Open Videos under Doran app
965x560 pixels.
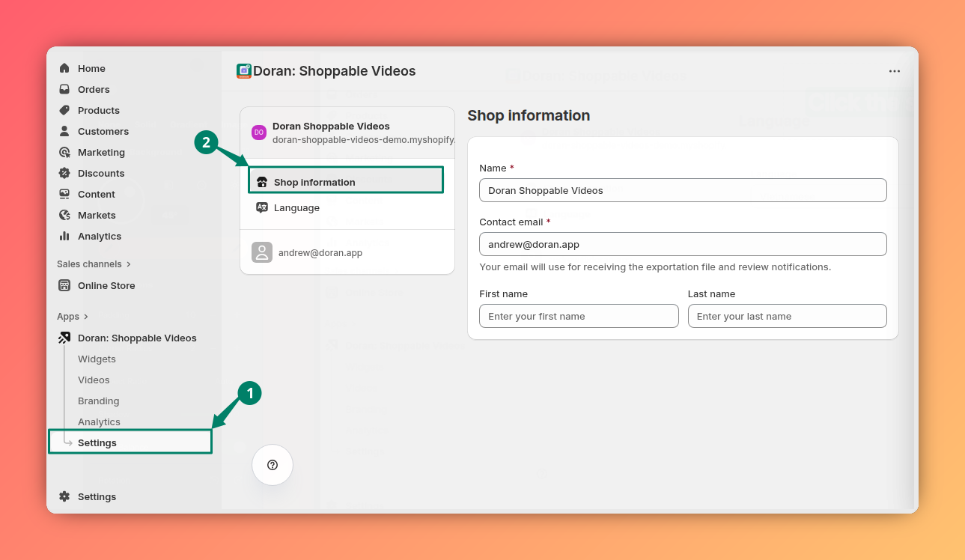pyautogui.click(x=94, y=380)
